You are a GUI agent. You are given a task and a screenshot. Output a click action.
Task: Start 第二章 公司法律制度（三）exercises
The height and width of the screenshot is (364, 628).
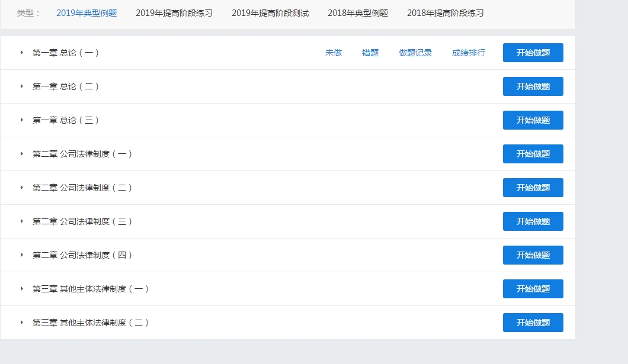pos(533,221)
